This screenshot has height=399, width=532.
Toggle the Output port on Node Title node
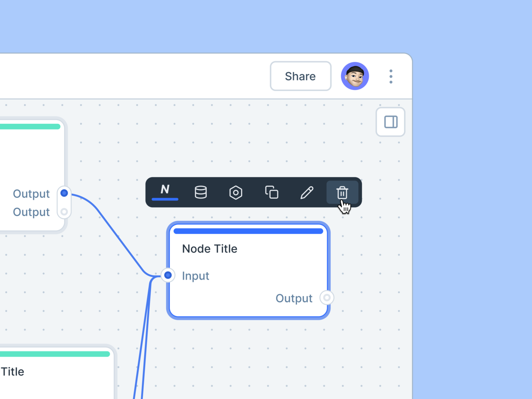327,298
